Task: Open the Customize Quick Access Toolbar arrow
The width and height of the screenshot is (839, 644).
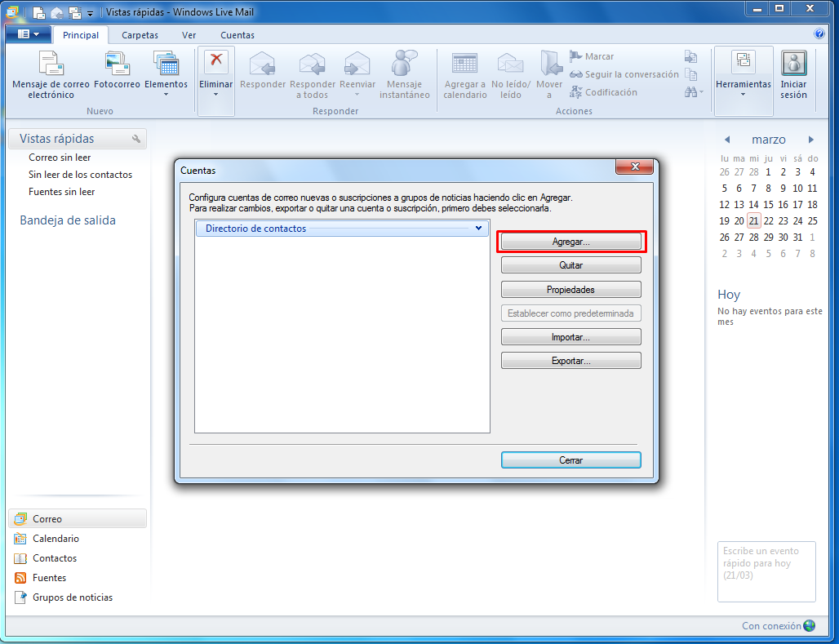Action: [x=90, y=13]
